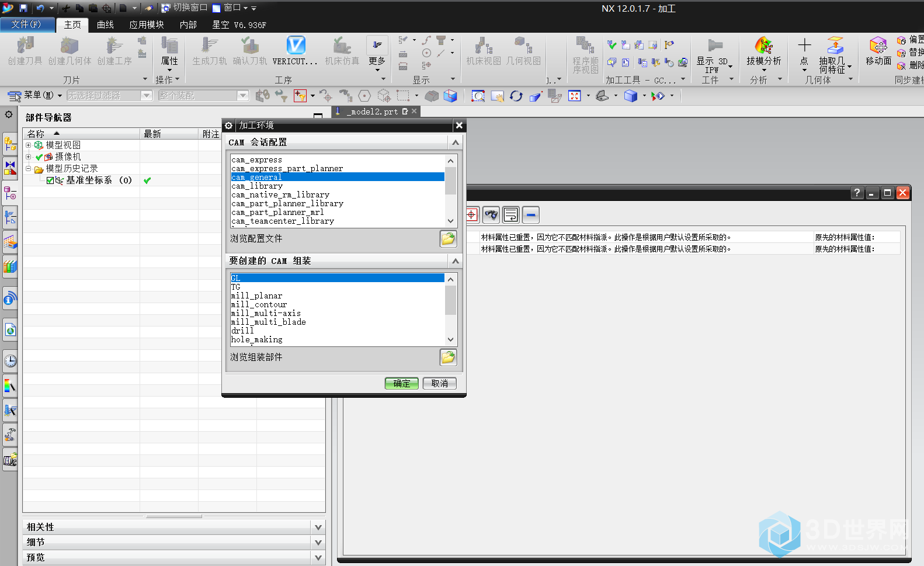Open the File (文件) menu
924x566 pixels.
27,25
